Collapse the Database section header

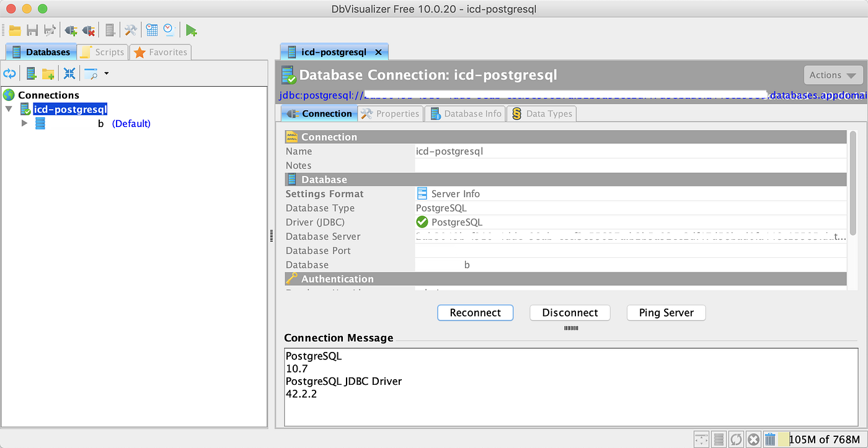[x=322, y=178]
